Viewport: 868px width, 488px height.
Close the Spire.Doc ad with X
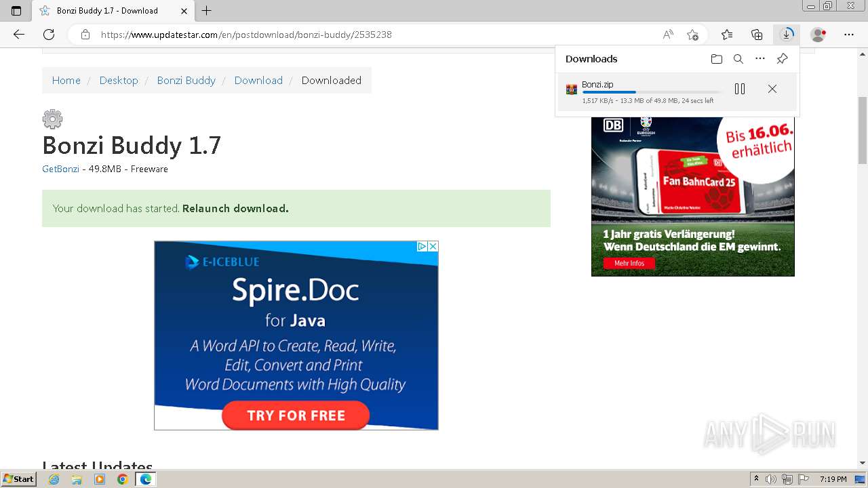[433, 247]
